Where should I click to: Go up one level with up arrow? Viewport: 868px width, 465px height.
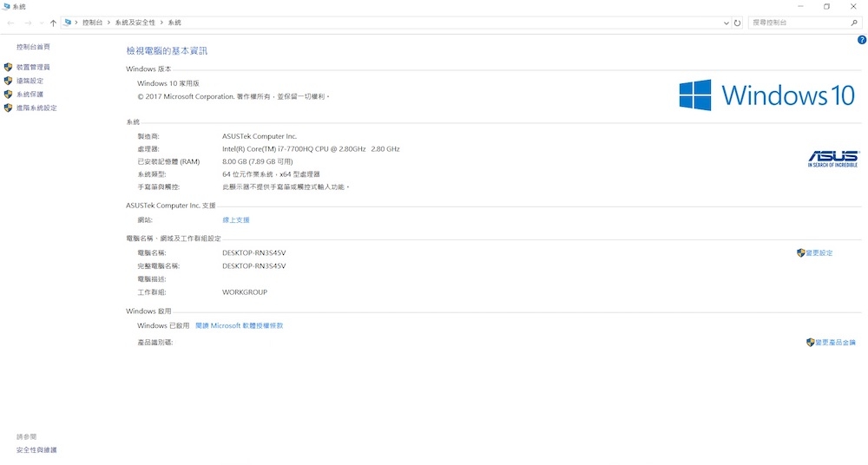pyautogui.click(x=53, y=23)
